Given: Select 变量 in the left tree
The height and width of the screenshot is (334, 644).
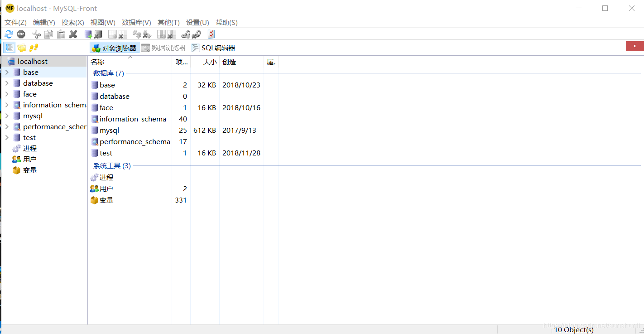Looking at the screenshot, I should coord(30,170).
